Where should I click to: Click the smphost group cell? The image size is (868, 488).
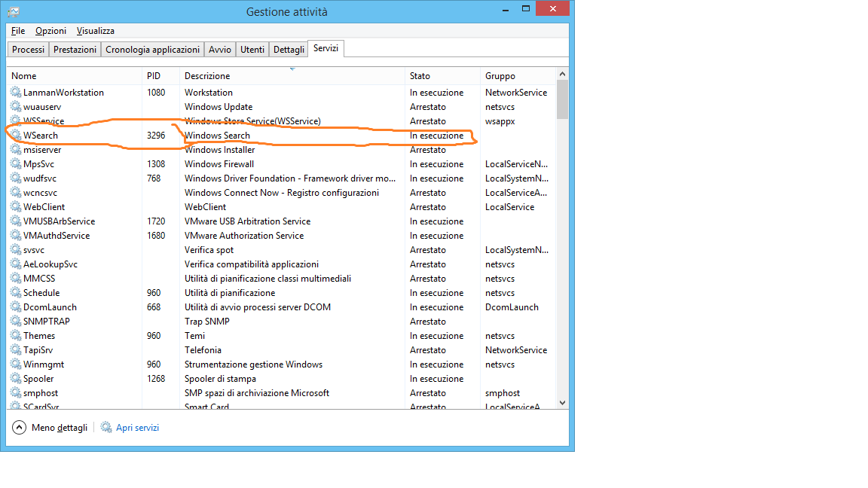click(502, 393)
